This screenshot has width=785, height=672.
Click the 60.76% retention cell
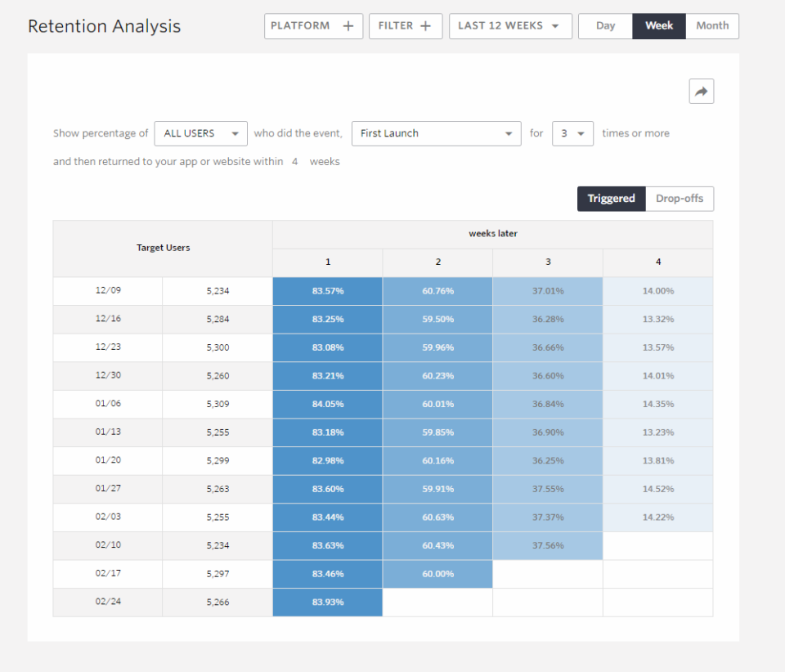(x=437, y=291)
